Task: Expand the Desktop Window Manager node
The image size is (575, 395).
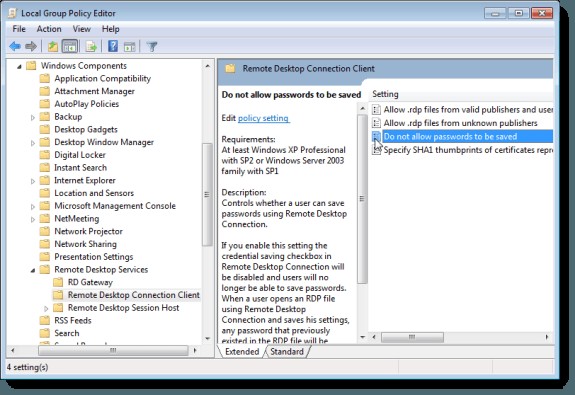Action: (33, 143)
